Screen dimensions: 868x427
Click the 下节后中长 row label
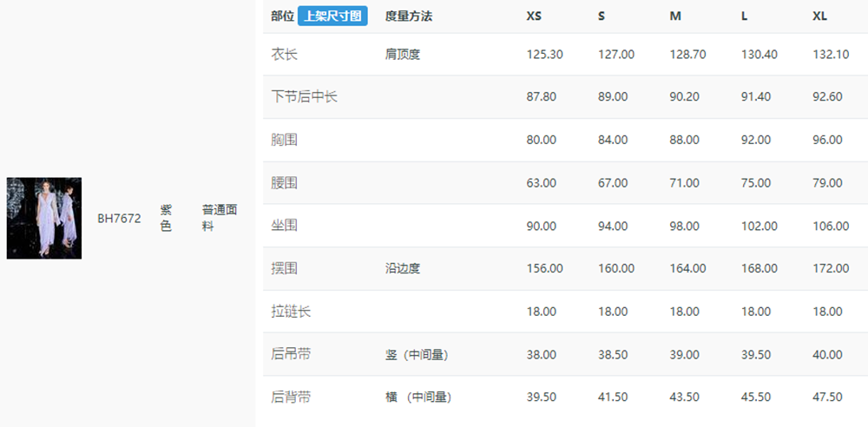(304, 97)
